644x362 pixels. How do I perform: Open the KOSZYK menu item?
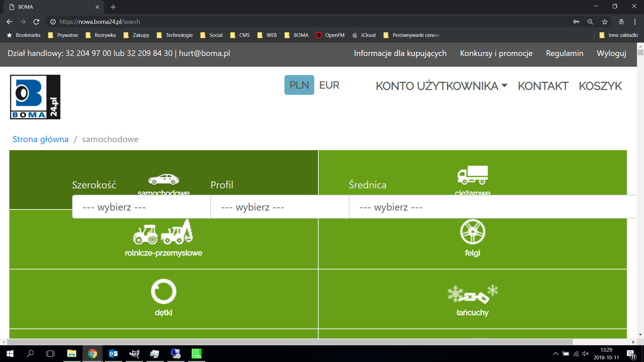tap(600, 86)
